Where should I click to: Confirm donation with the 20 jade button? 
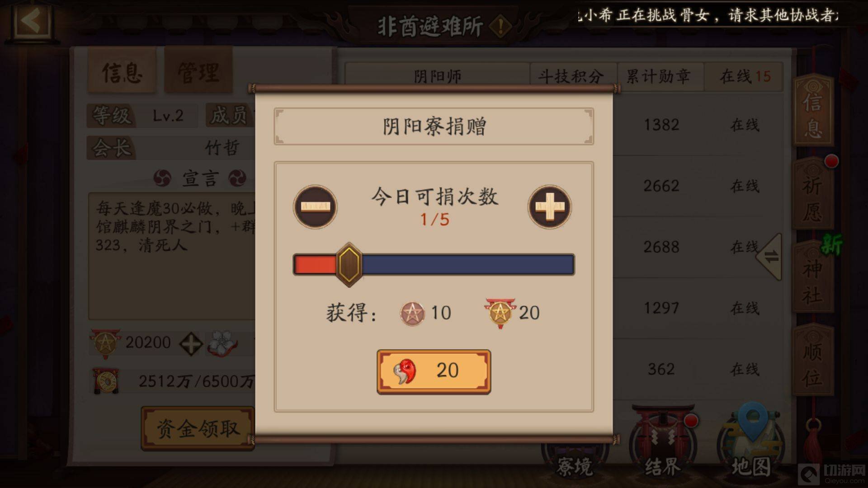point(434,371)
